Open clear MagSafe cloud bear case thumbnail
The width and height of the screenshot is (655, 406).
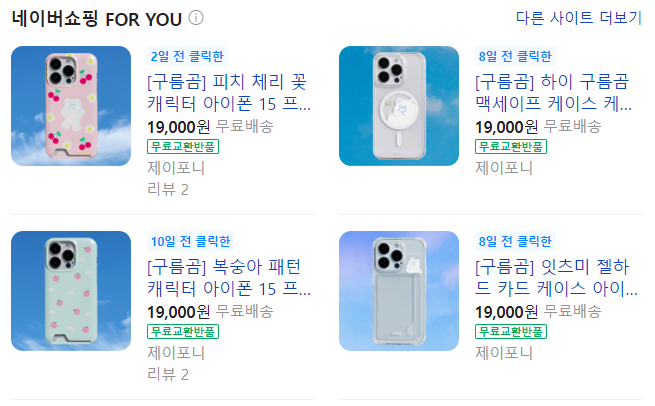click(x=399, y=106)
